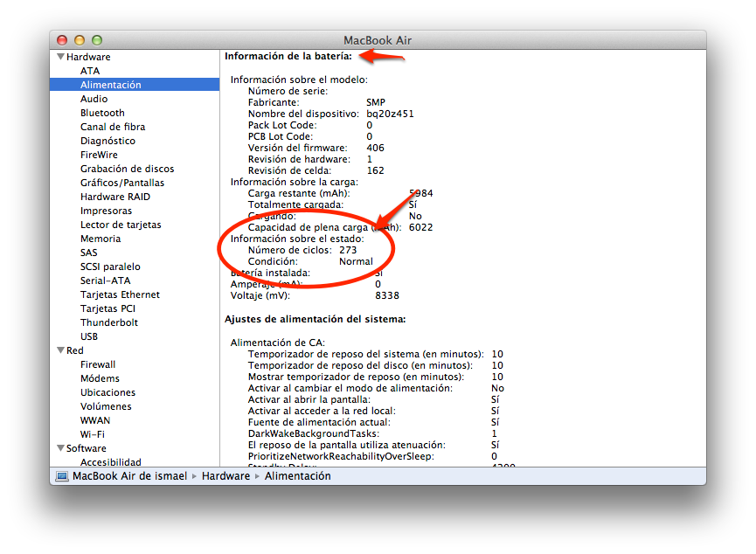756x554 pixels.
Task: Click the manufacturer value 'SMP'
Action: [376, 102]
